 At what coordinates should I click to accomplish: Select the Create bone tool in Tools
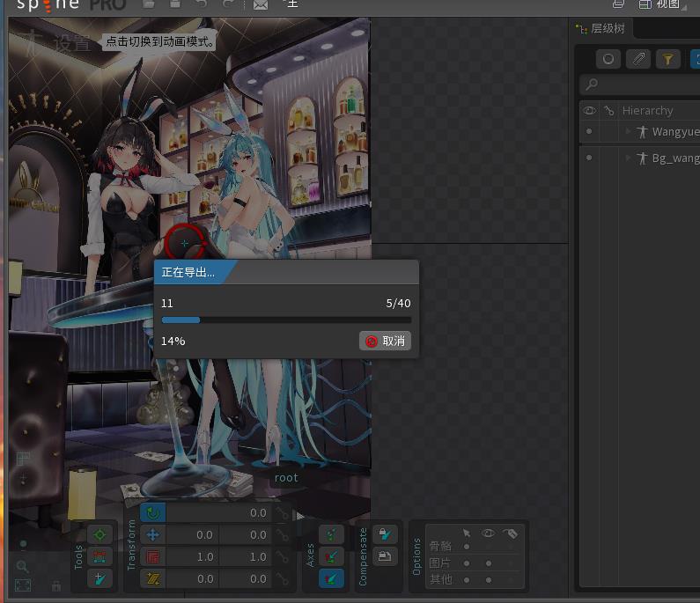(x=99, y=579)
